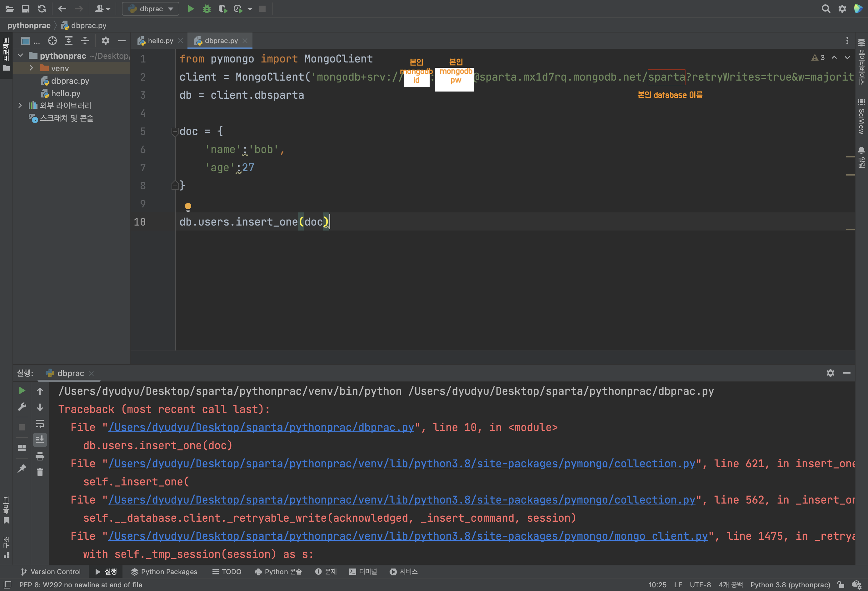Toggle pin tab in the run panel
Viewport: 868px width, 591px height.
22,468
